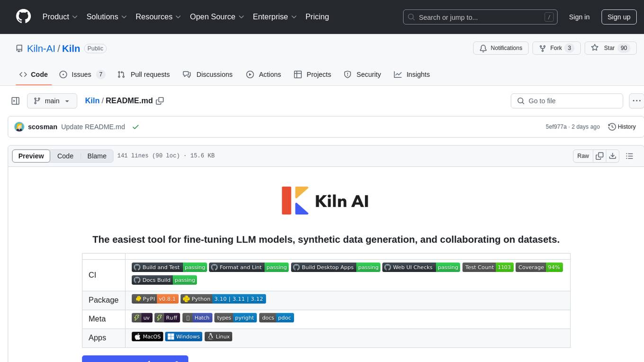This screenshot has width=644, height=362.
Task: Click the uv badge
Action: coord(142,318)
